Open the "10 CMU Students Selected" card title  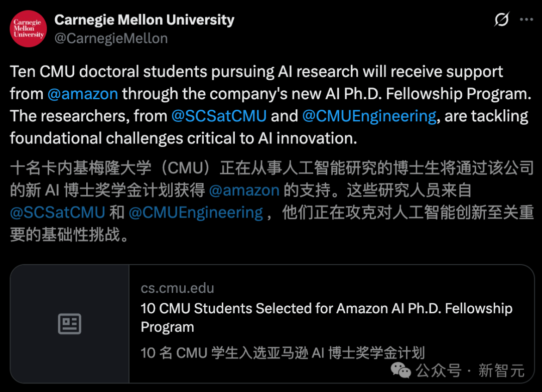pos(326,308)
